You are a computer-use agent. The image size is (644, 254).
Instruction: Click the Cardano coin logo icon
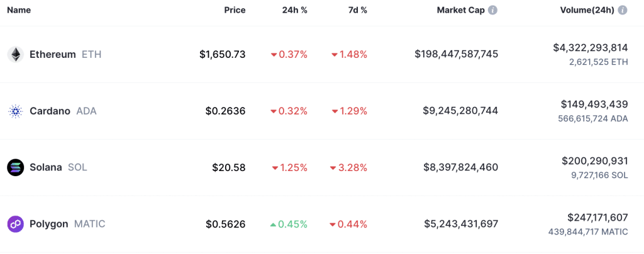click(x=15, y=111)
